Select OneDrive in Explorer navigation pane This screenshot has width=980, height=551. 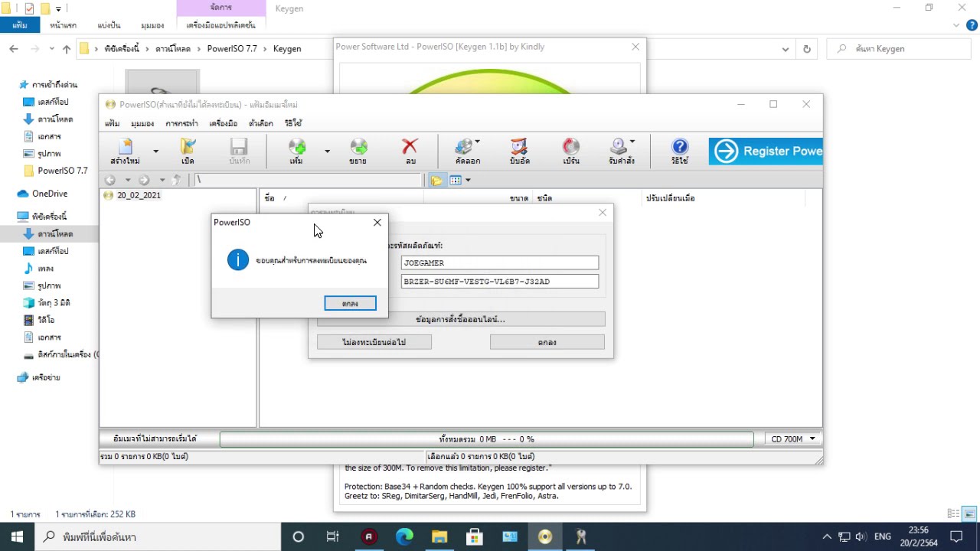click(50, 194)
